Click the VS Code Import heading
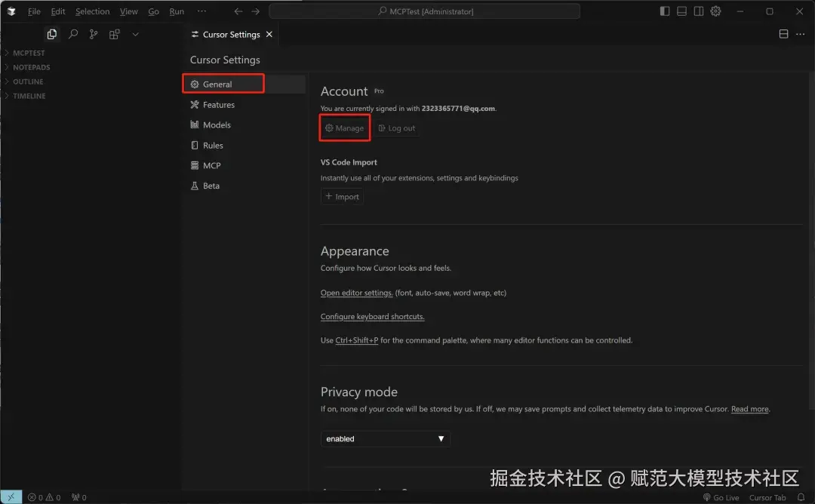 [349, 162]
